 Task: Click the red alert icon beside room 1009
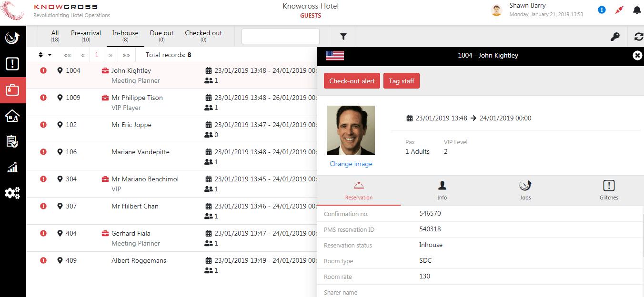pyautogui.click(x=43, y=98)
